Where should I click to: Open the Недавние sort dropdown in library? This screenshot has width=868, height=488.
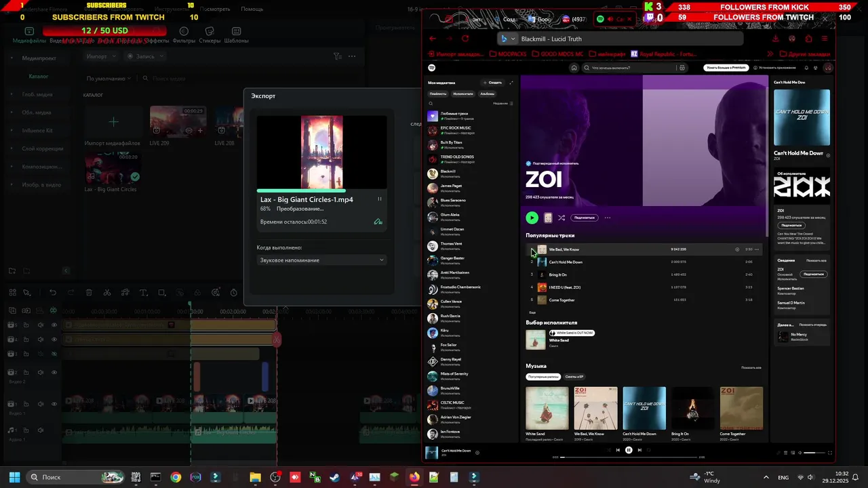502,104
